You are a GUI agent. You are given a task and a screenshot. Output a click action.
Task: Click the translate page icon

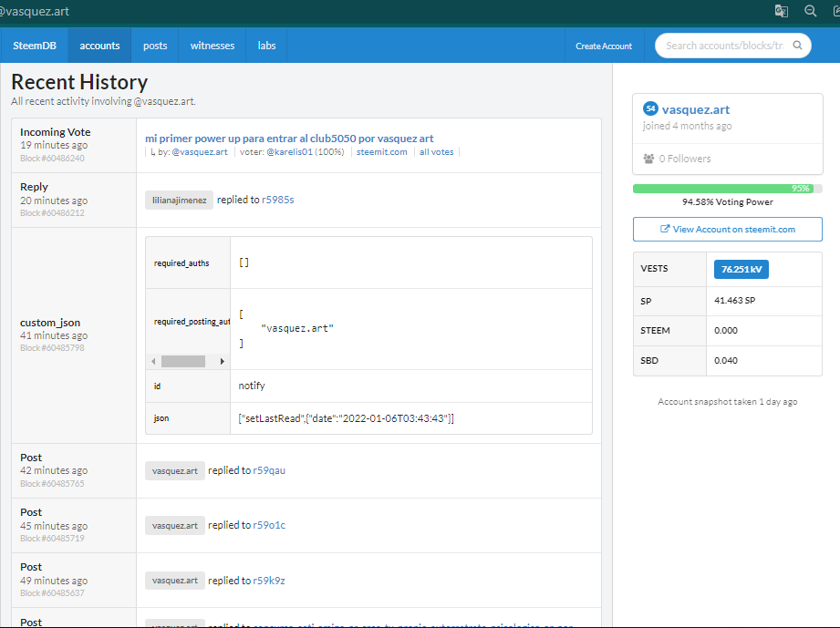[x=781, y=11]
